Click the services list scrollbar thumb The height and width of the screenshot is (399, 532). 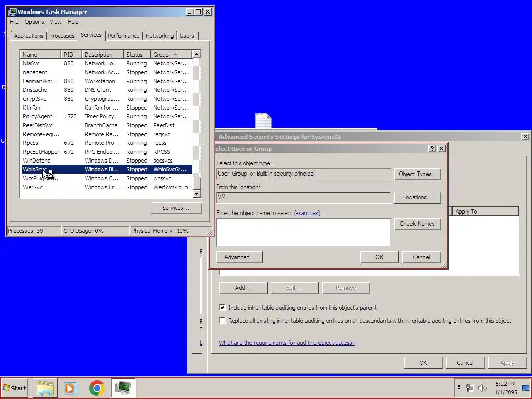pyautogui.click(x=197, y=183)
